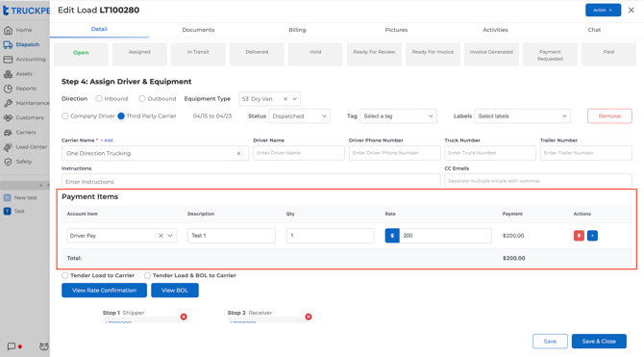Screen dimensions: 644x357
Task: Set load status to Paid
Action: [608, 54]
